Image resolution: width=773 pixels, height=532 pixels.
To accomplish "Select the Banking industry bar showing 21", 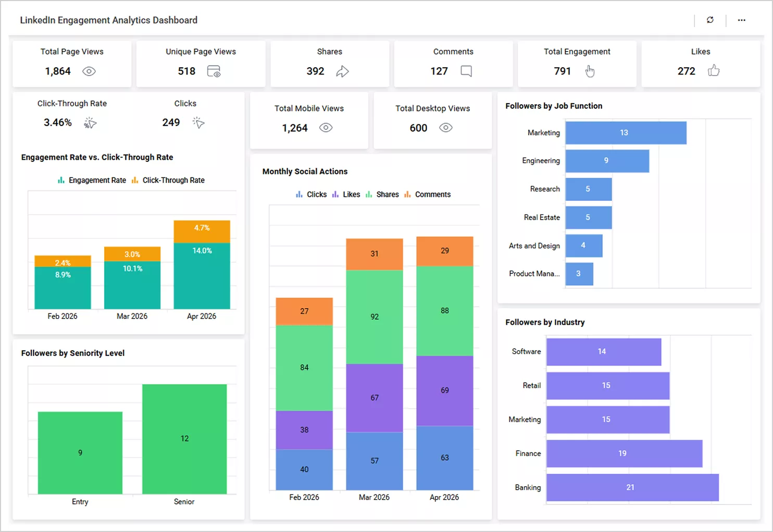I will click(x=633, y=488).
